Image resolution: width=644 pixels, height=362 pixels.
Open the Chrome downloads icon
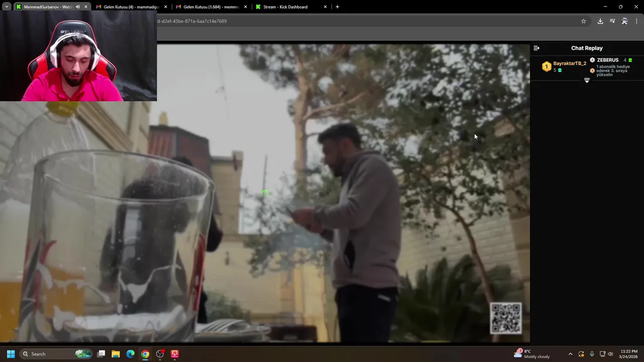tap(600, 21)
